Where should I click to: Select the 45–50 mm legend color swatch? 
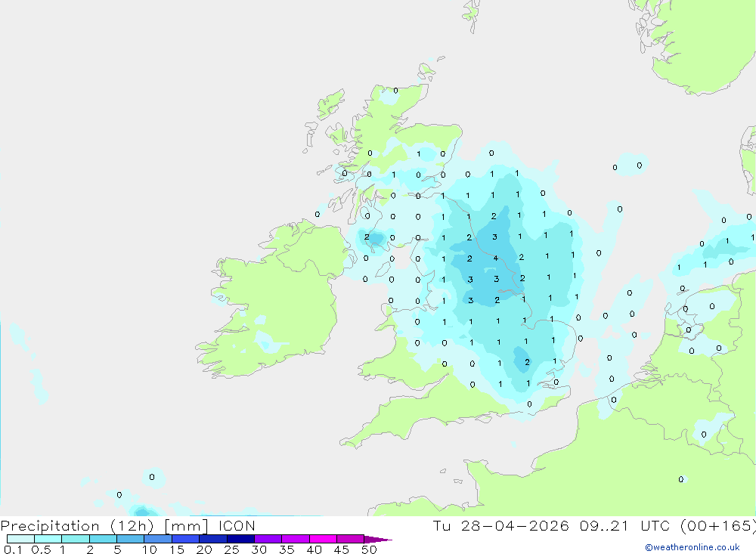(x=351, y=539)
